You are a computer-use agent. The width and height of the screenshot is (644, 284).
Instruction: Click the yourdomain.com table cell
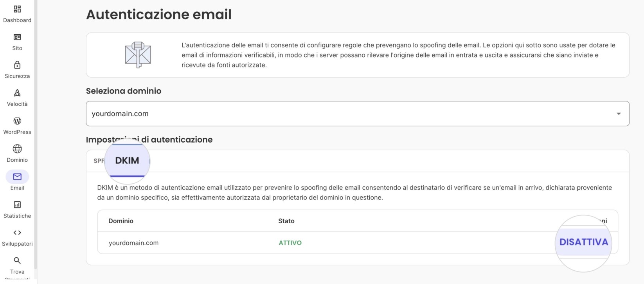click(133, 243)
